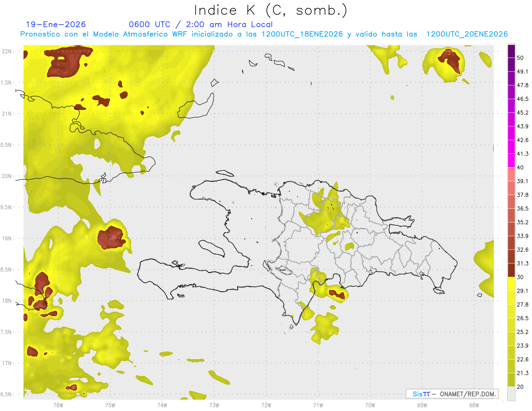Click the latitude label "9.5N"
Image resolution: width=532 pixels, height=411 pixels.
pos(6,207)
